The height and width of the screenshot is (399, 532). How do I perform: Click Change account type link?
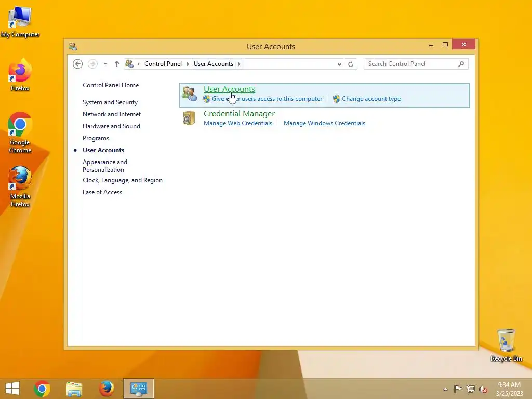tap(371, 99)
